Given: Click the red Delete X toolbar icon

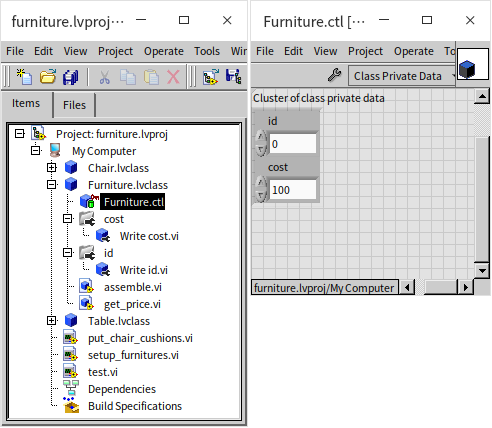Looking at the screenshot, I should point(173,77).
